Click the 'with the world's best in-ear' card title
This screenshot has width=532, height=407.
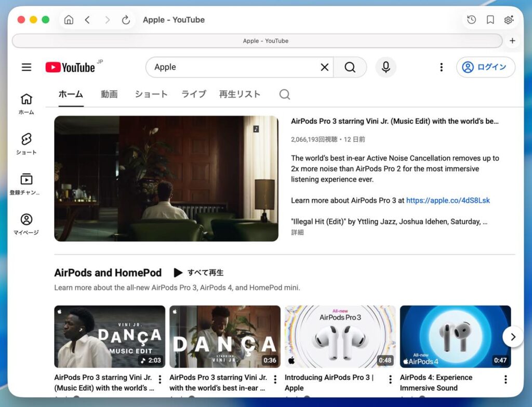pyautogui.click(x=218, y=383)
